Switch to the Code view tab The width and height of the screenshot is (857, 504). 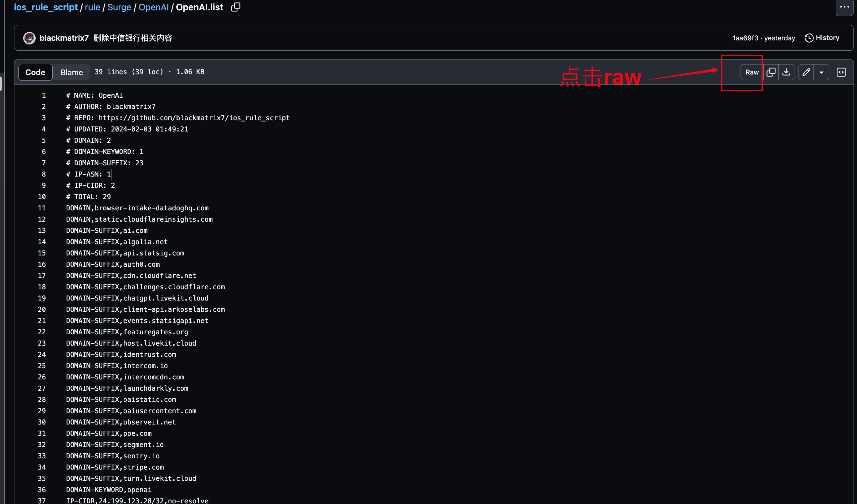[x=35, y=72]
